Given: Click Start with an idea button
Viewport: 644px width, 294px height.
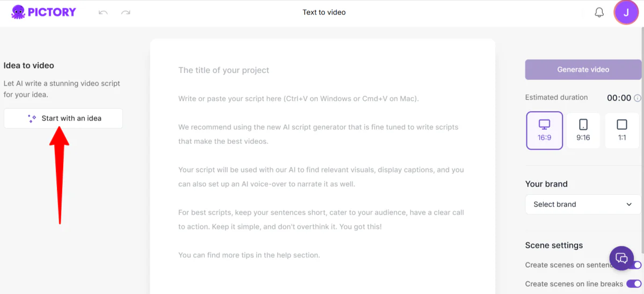Looking at the screenshot, I should coord(63,119).
